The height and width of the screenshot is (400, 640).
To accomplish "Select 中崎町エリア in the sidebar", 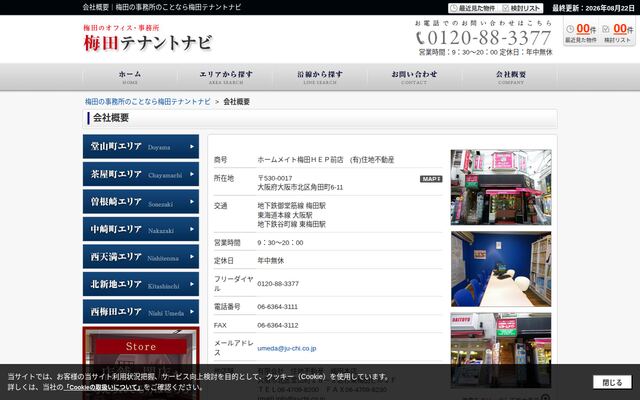I will [141, 229].
